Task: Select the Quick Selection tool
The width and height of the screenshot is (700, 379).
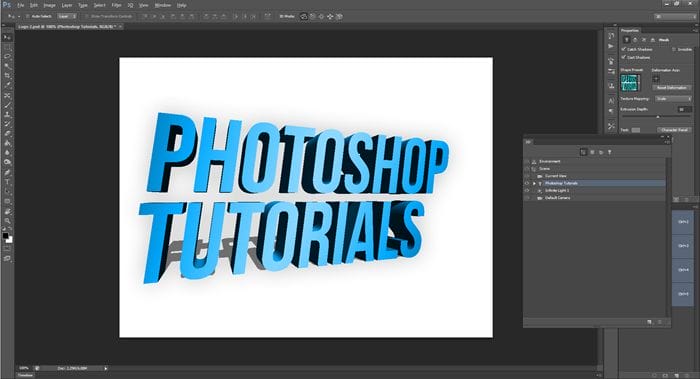Action: click(x=7, y=66)
